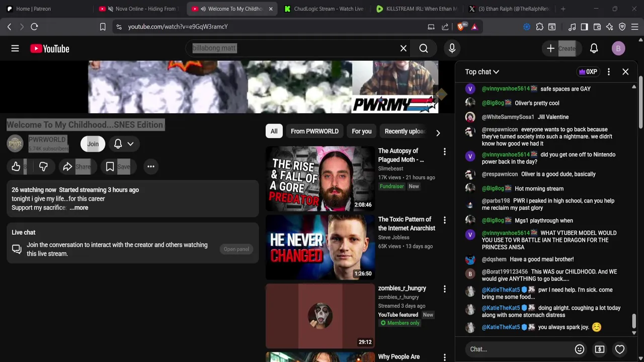This screenshot has width=644, height=362.
Task: Open the live chat three-dot options
Action: (609, 72)
